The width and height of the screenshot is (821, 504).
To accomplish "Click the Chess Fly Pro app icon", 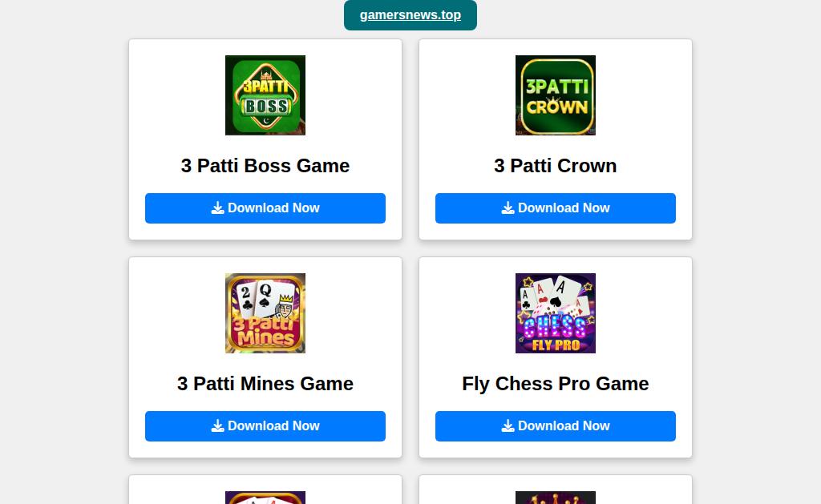I will pyautogui.click(x=555, y=313).
